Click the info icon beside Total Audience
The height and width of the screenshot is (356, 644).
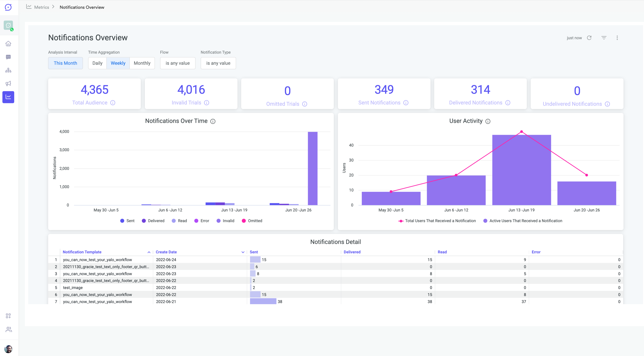(113, 103)
